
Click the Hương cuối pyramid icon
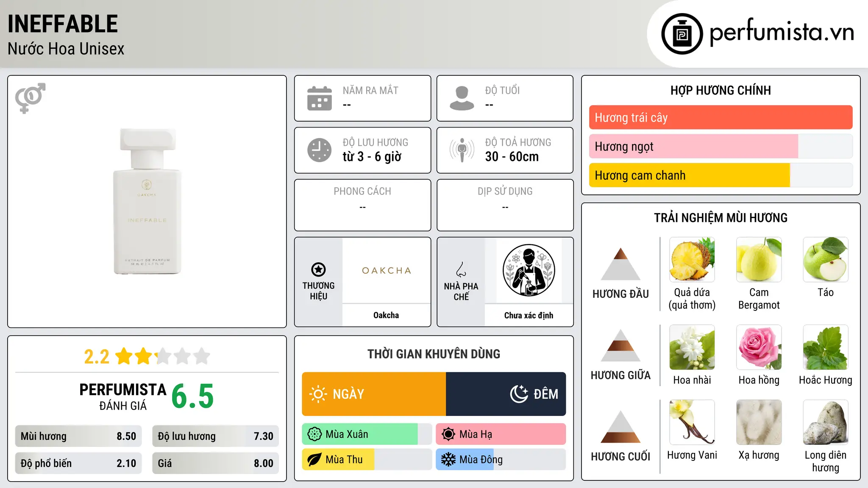(x=620, y=427)
